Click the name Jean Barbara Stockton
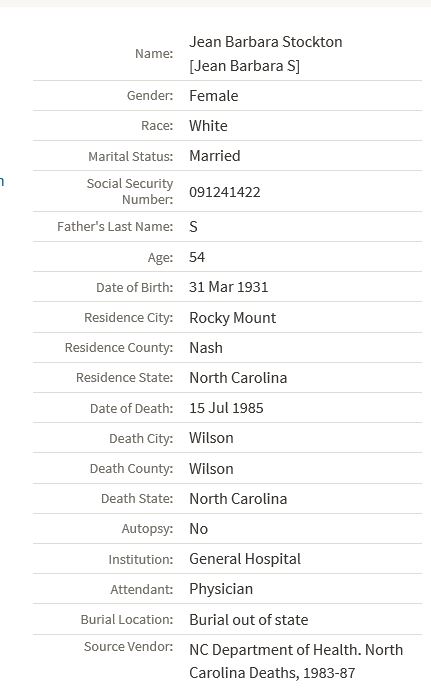This screenshot has height=688, width=431. 266,42
